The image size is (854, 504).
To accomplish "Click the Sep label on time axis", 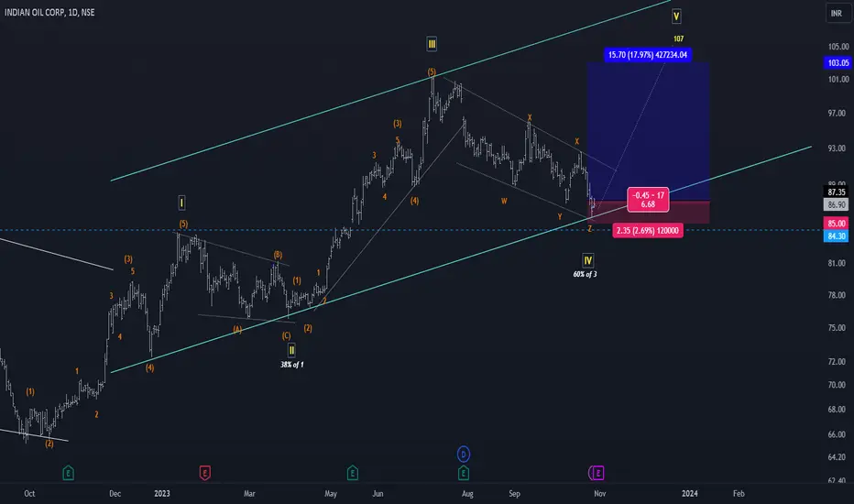I will 514,493.
